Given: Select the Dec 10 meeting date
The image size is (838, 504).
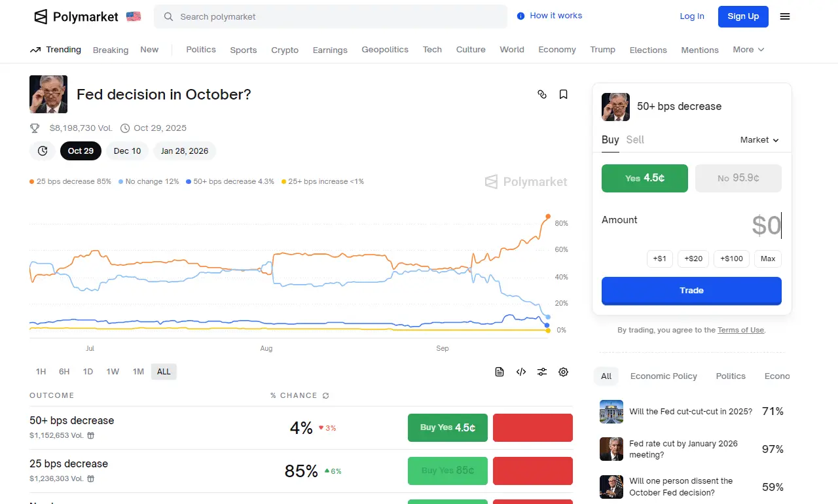Looking at the screenshot, I should tap(127, 151).
